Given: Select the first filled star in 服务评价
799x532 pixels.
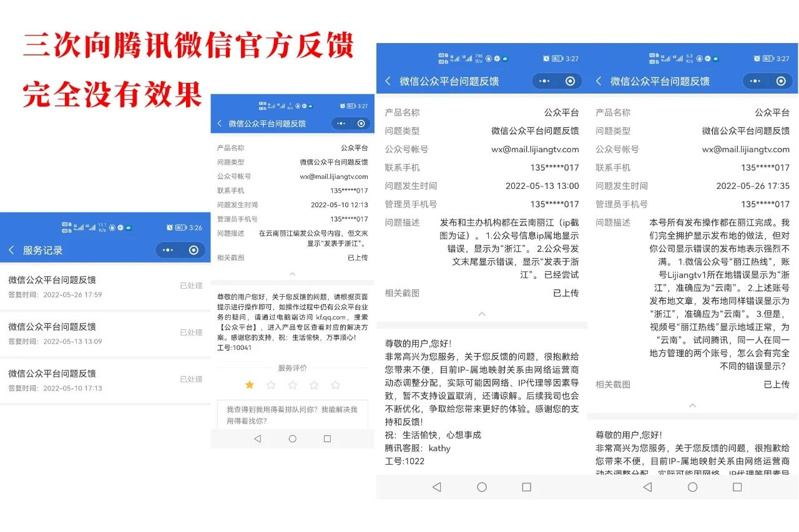Looking at the screenshot, I should [250, 385].
